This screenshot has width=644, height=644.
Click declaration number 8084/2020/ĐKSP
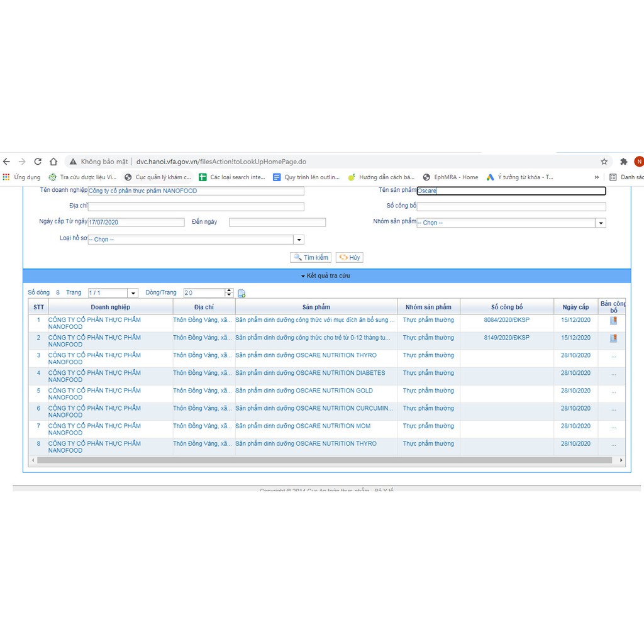tap(506, 319)
